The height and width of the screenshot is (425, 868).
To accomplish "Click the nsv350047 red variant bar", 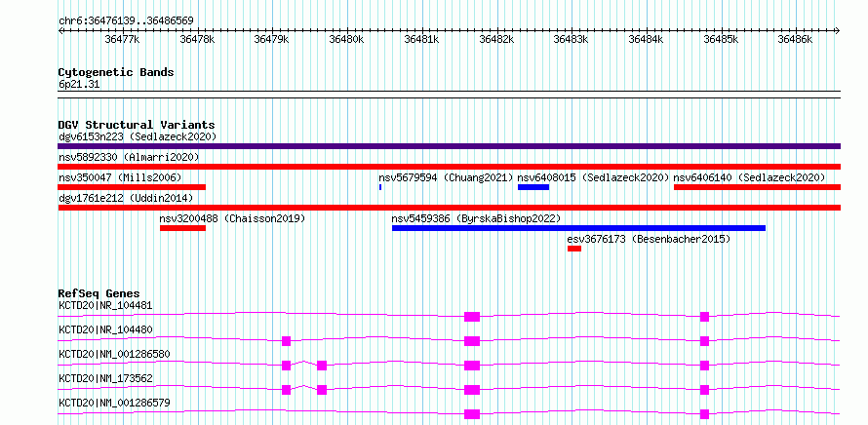I will coord(132,187).
